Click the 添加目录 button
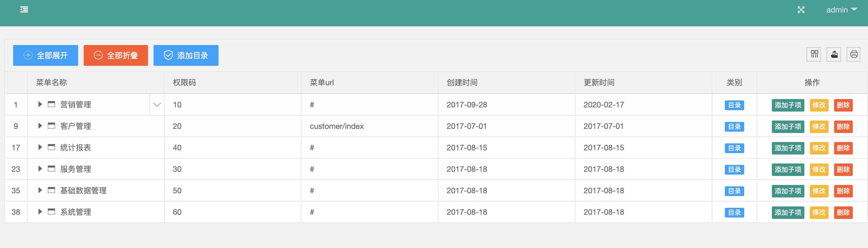 click(x=186, y=55)
